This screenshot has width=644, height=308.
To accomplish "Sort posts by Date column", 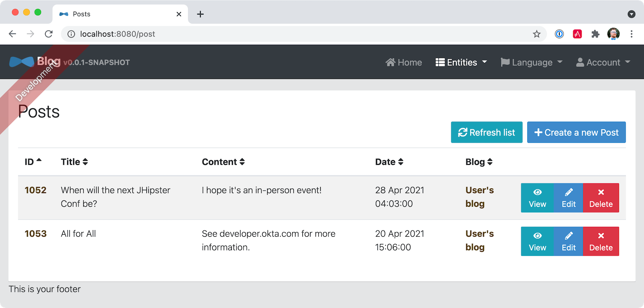I will [x=389, y=162].
